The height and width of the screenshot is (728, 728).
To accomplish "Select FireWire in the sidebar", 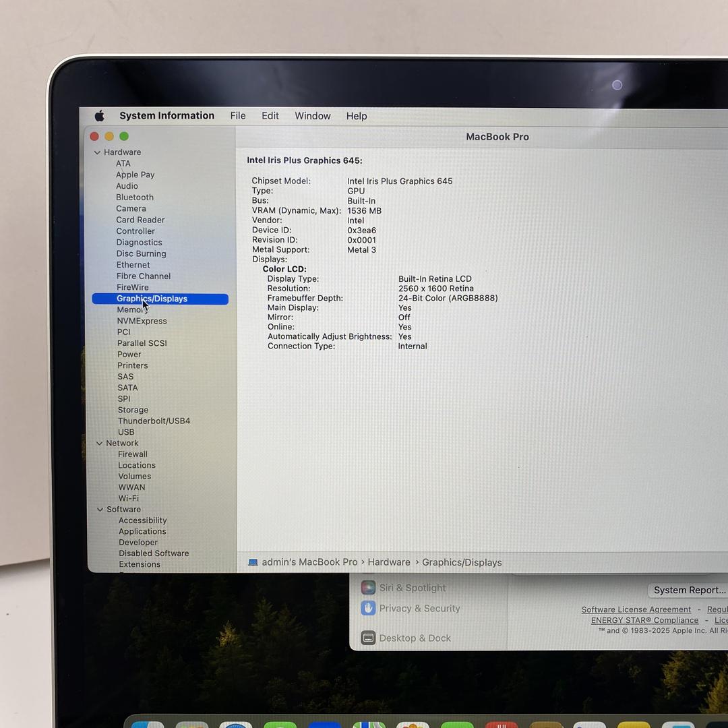I will (x=133, y=287).
